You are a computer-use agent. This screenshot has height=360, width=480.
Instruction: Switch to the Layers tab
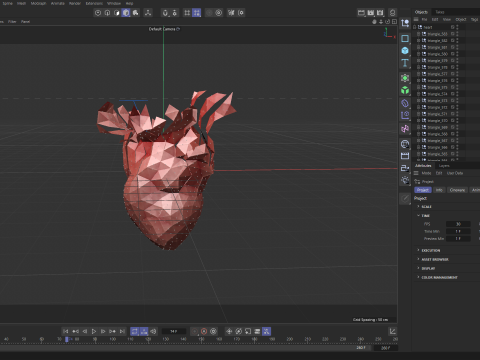[444, 166]
